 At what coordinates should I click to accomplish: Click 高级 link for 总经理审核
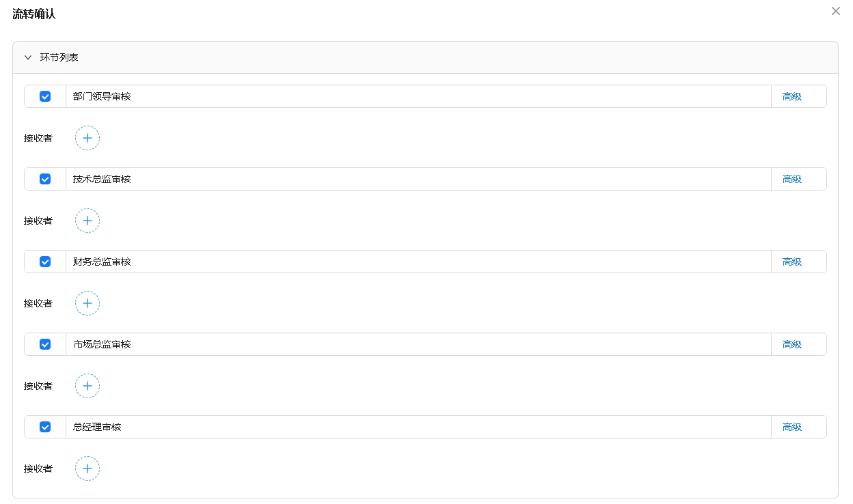point(792,427)
